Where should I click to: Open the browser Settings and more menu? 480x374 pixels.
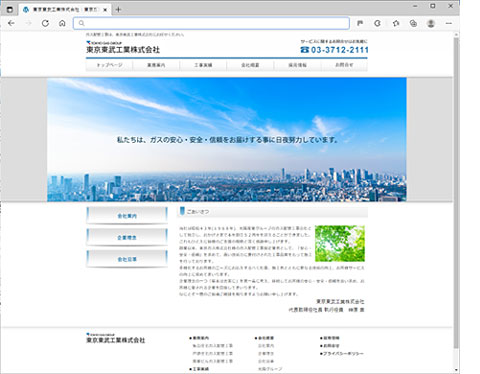[449, 23]
